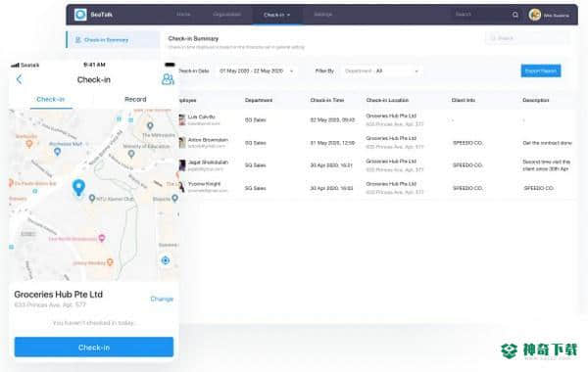Select the large blue location pin on map
Image resolution: width=588 pixels, height=372 pixels.
click(x=78, y=187)
